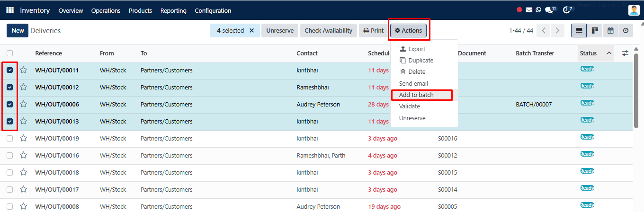
Task: Uncheck the WH/OUT/00006 row checkbox
Action: 10,104
